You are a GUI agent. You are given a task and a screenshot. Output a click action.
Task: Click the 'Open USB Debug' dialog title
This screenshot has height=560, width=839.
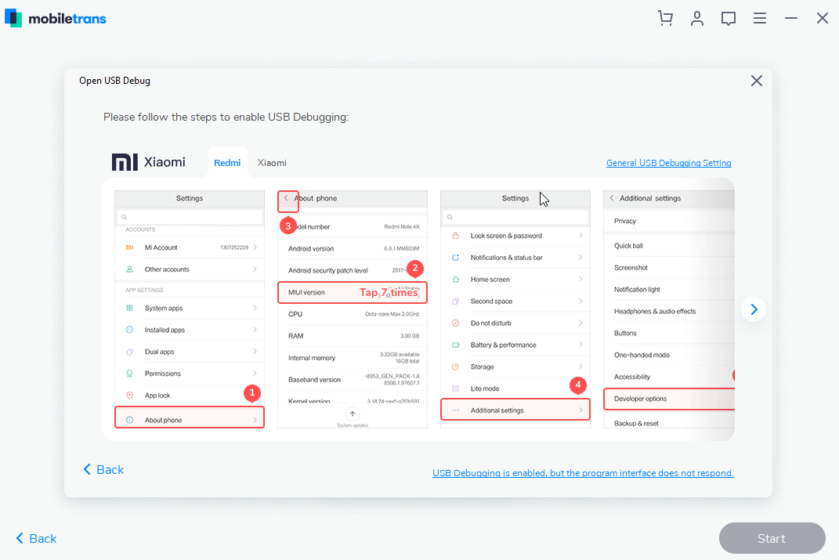point(115,81)
